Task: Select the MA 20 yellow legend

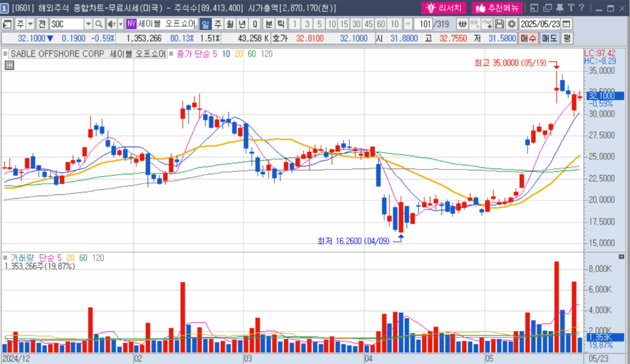Action: (x=239, y=54)
